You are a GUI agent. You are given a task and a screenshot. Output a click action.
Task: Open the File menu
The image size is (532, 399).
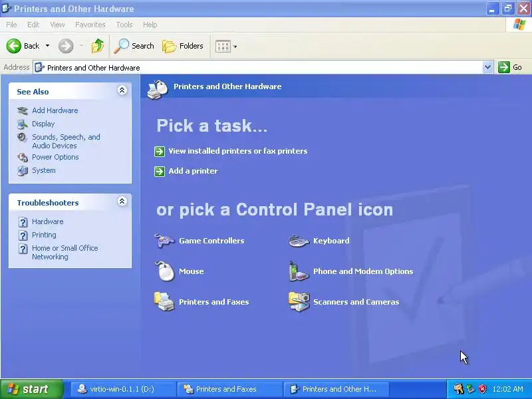(x=11, y=25)
